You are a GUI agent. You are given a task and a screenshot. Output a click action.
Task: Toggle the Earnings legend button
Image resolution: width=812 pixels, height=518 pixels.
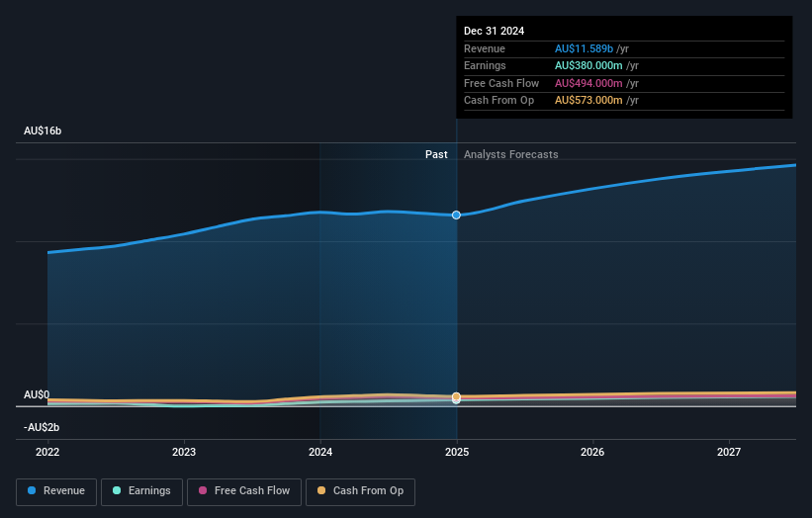pos(141,491)
